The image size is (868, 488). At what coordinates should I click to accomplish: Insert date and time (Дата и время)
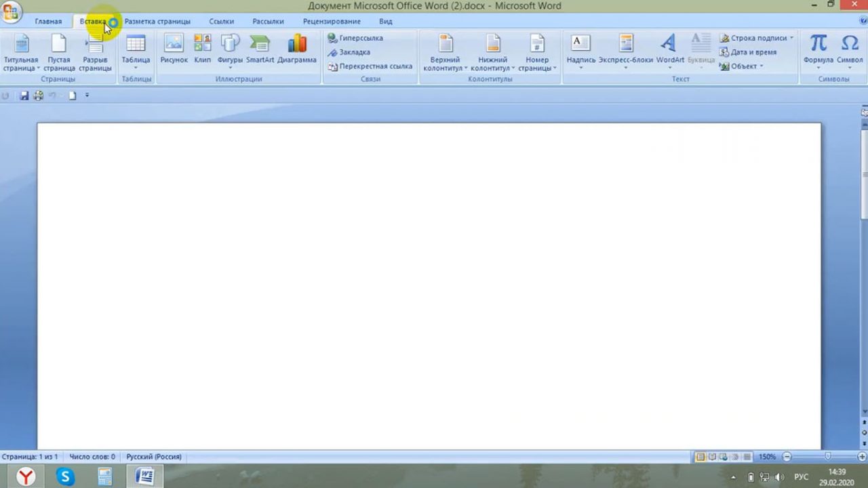coord(748,52)
